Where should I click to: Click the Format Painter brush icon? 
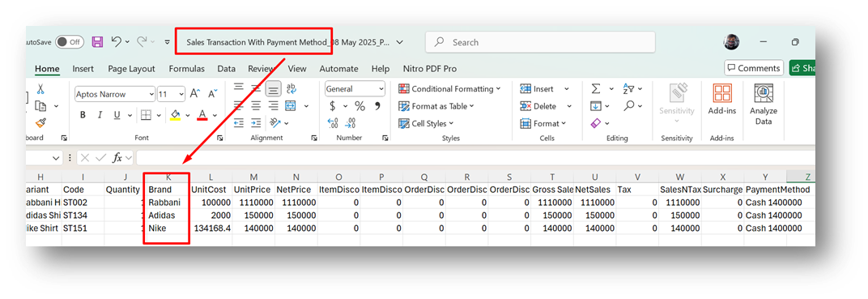[40, 123]
